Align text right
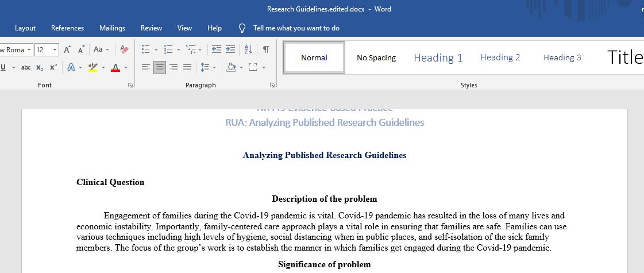 (x=173, y=67)
